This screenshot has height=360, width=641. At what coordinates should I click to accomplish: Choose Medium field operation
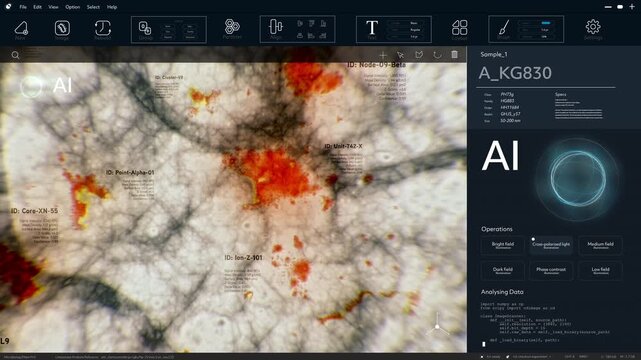tap(600, 245)
